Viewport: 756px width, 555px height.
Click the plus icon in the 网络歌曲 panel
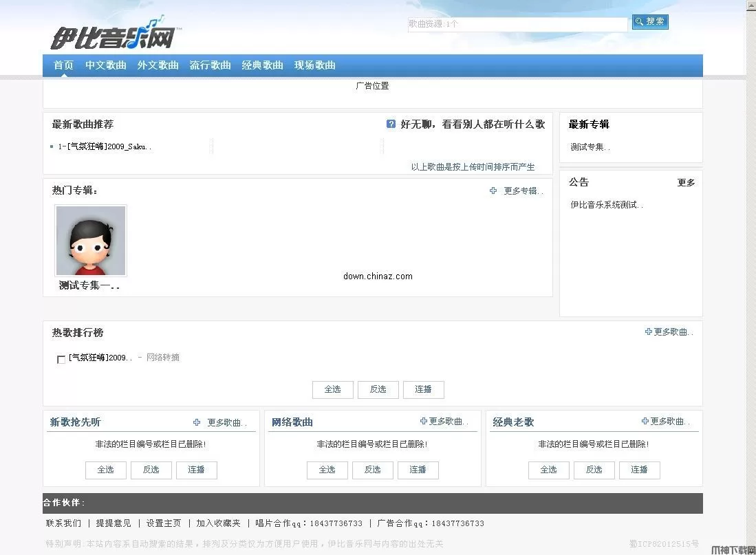pyautogui.click(x=424, y=422)
